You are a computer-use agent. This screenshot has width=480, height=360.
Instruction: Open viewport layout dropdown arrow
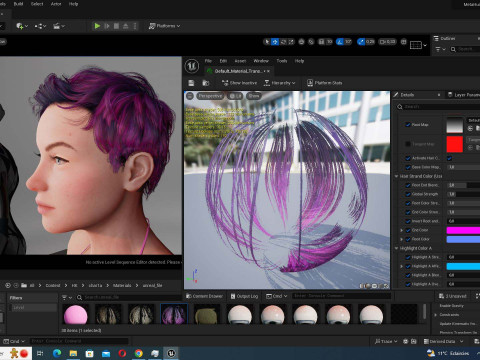(x=425, y=45)
